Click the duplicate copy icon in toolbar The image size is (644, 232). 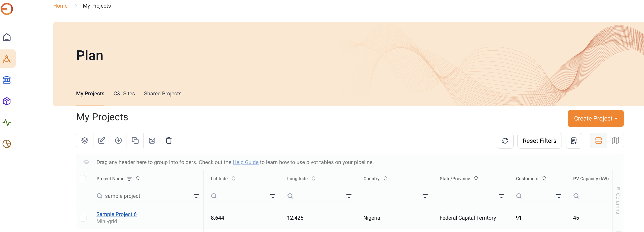click(x=135, y=141)
